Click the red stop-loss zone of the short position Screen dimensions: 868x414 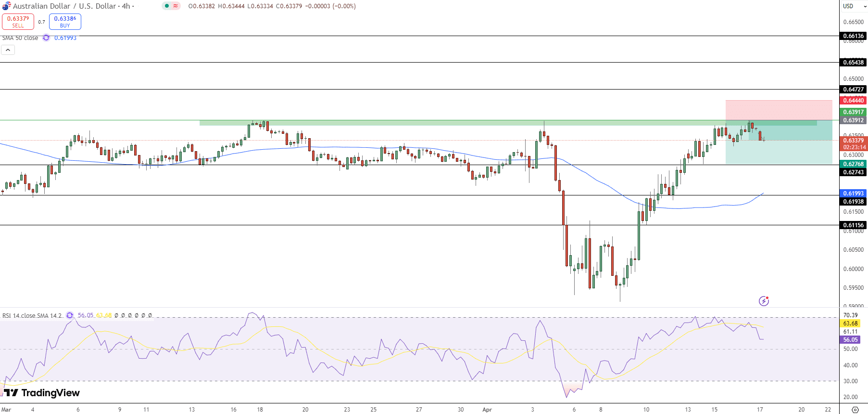point(778,110)
